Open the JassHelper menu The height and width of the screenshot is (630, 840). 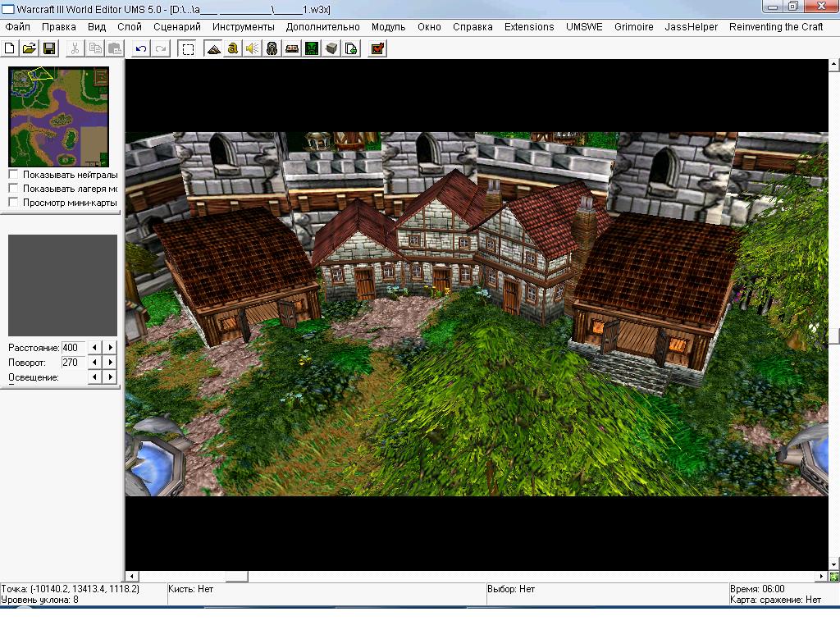click(x=691, y=27)
